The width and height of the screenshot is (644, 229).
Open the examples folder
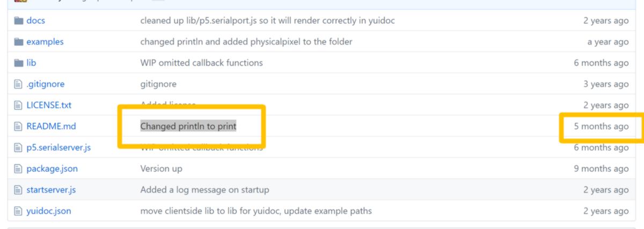pyautogui.click(x=45, y=42)
